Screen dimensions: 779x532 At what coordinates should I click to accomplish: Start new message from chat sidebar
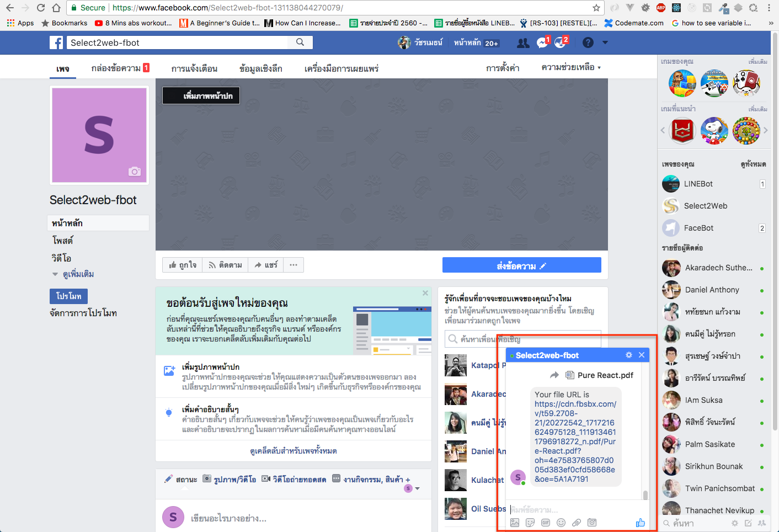tap(748, 523)
